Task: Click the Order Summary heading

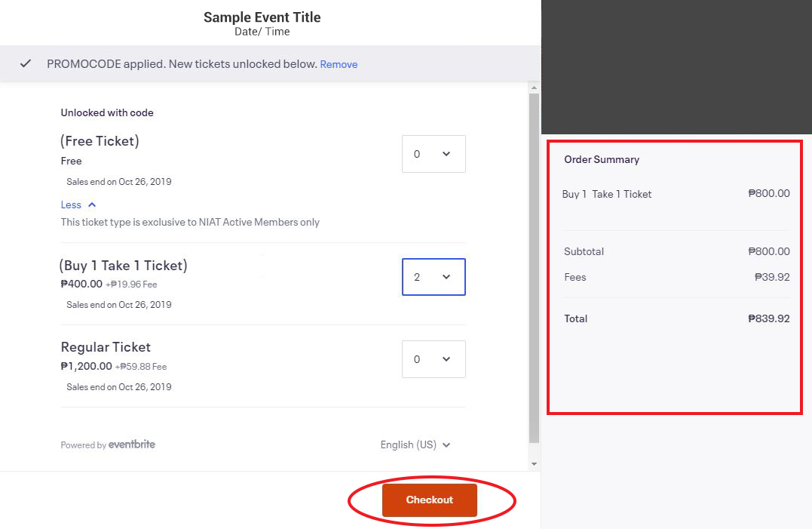Action: click(602, 159)
